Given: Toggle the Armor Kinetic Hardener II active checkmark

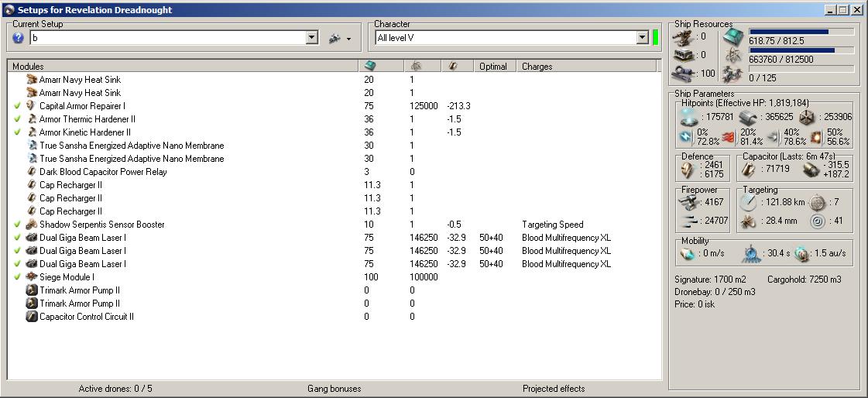Looking at the screenshot, I should tap(18, 132).
